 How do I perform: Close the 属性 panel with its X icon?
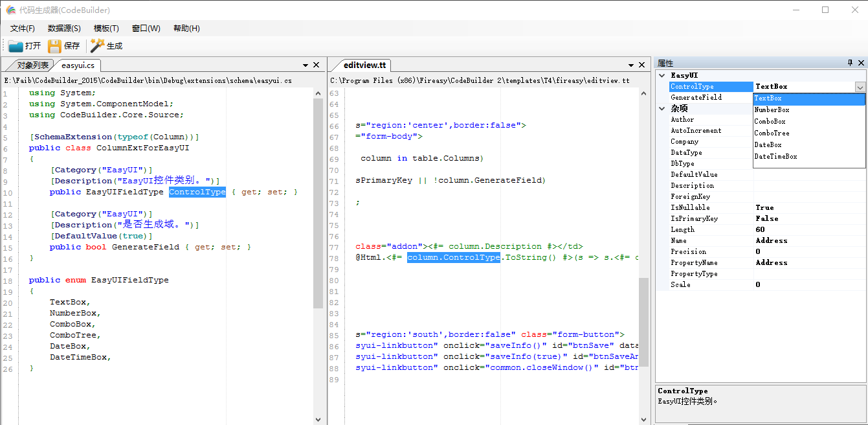coord(861,63)
